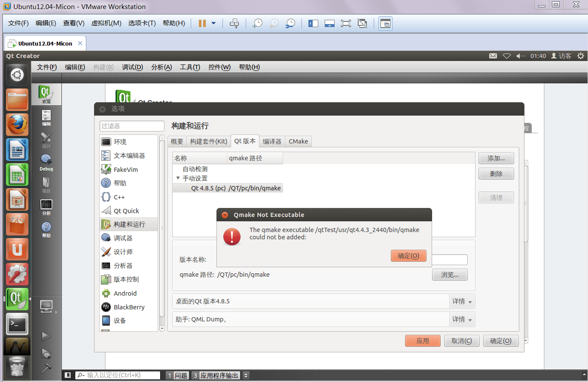Open the 编译器 tab
Image resolution: width=588 pixels, height=382 pixels.
272,141
